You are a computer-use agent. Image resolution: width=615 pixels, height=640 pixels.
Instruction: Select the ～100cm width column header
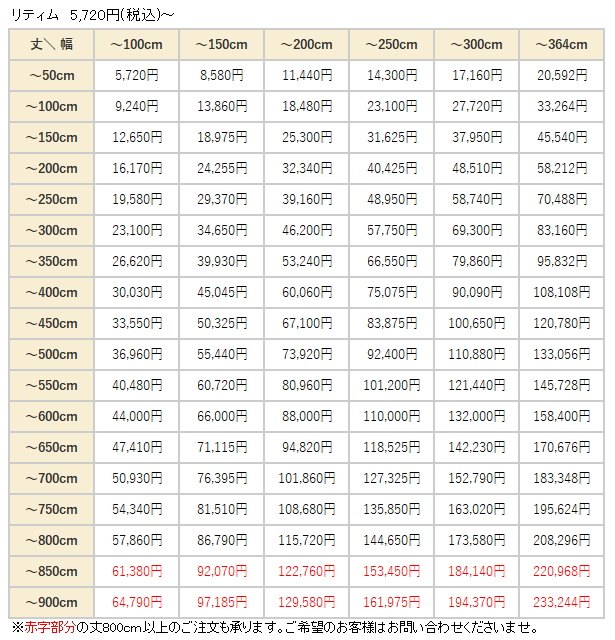[136, 45]
